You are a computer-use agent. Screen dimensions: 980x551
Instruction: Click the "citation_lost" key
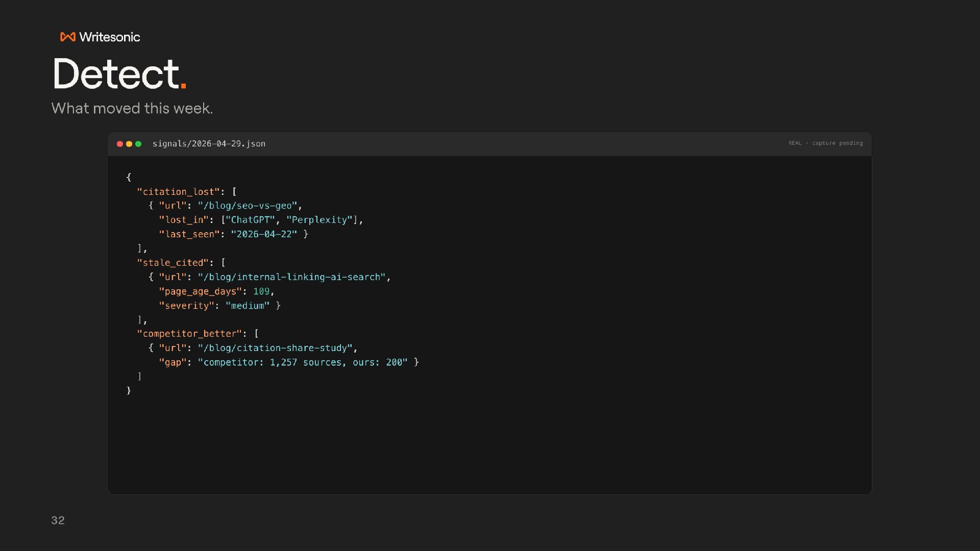pyautogui.click(x=178, y=192)
